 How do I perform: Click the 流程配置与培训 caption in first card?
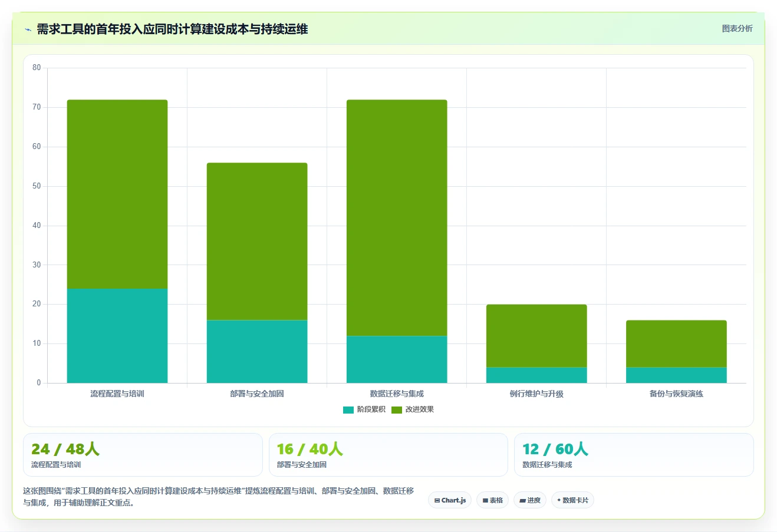click(56, 465)
